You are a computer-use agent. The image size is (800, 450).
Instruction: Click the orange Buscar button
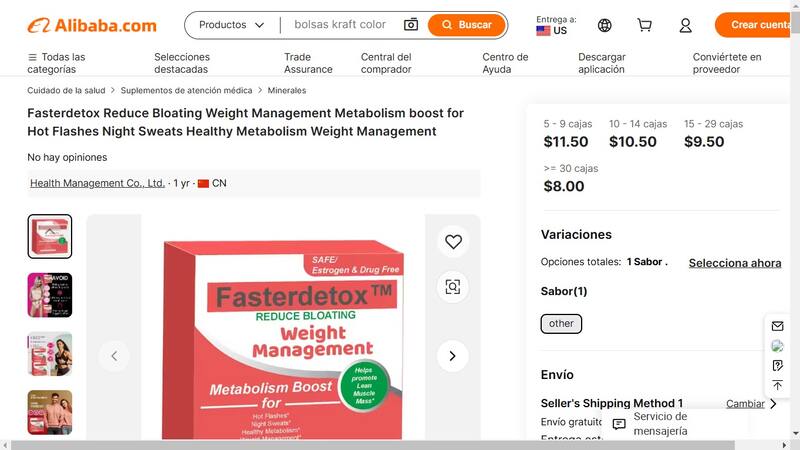coord(467,24)
